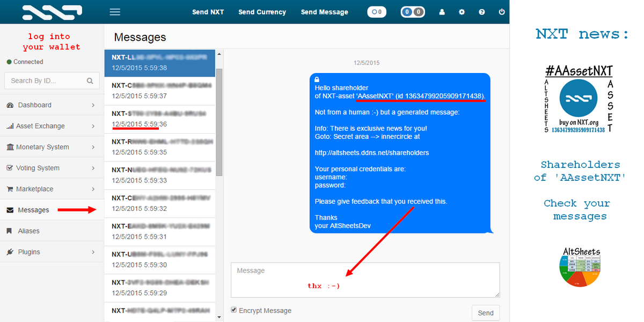Click the lock icon in message bubble
The height and width of the screenshot is (322, 644).
[317, 79]
